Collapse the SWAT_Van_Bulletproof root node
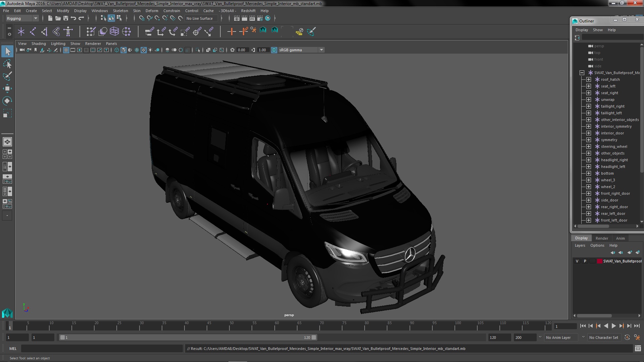 [582, 73]
